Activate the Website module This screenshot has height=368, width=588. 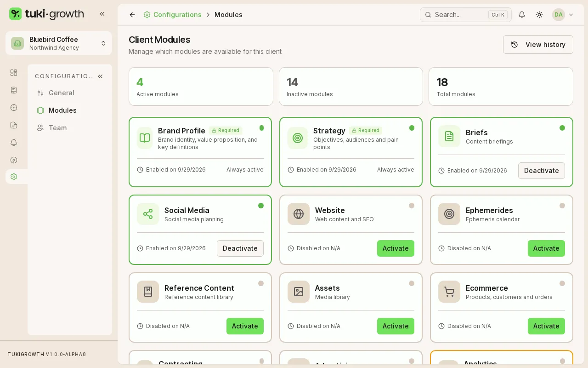(396, 248)
